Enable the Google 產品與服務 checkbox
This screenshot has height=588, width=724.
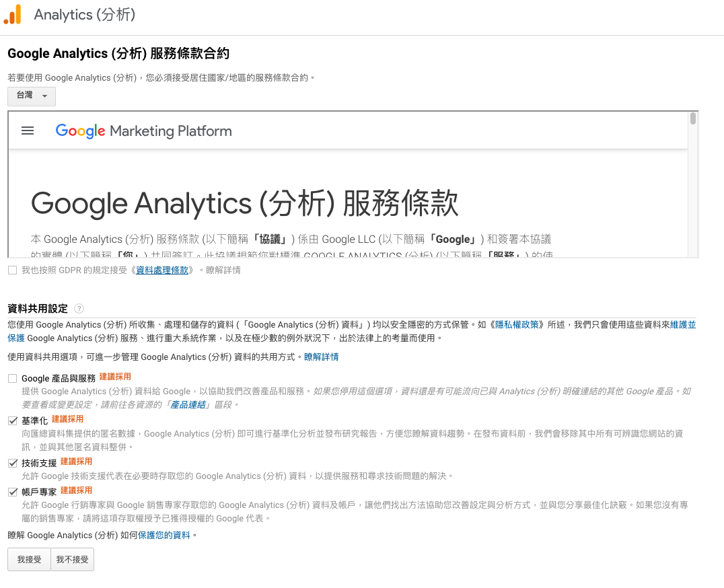pos(13,379)
